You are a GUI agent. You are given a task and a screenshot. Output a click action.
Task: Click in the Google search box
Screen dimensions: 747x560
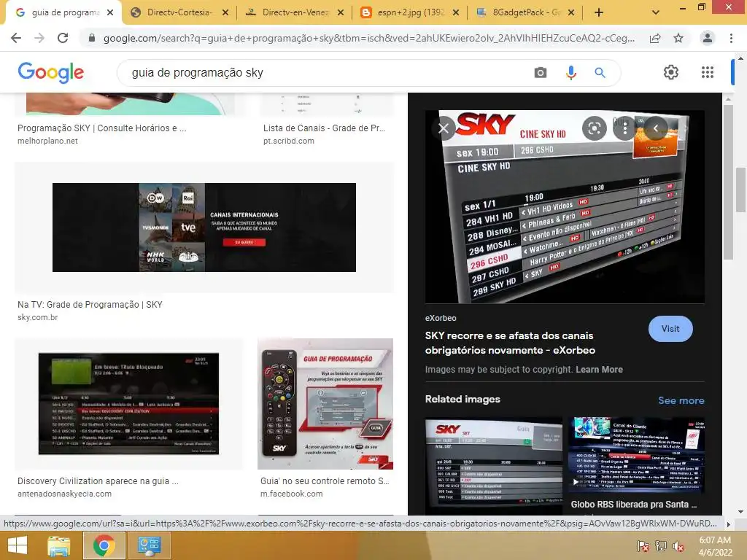click(329, 72)
